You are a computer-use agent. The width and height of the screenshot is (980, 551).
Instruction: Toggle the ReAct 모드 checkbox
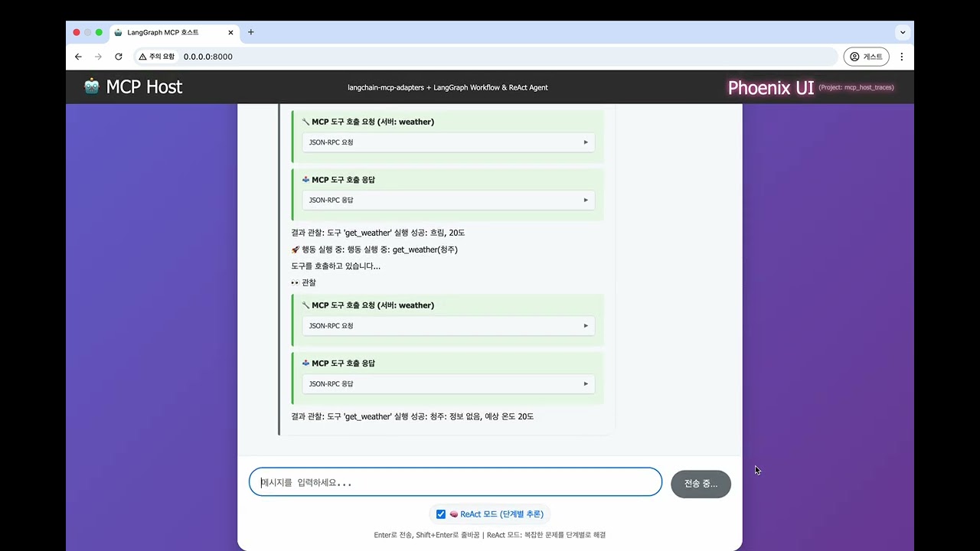[x=441, y=514]
